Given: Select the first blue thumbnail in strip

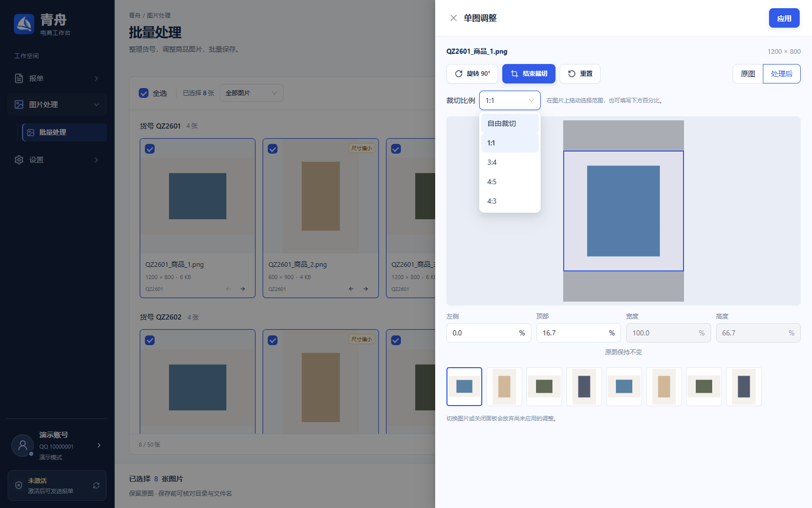Looking at the screenshot, I should [464, 387].
